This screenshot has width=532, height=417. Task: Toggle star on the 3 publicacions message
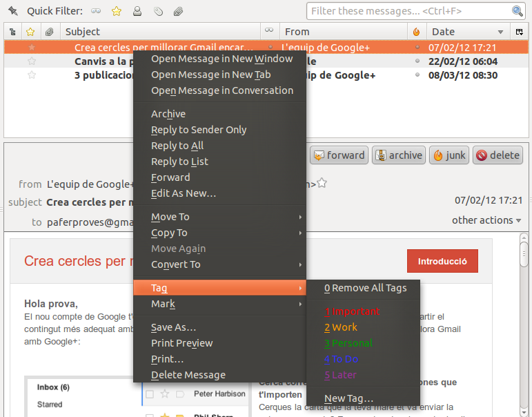pos(31,75)
